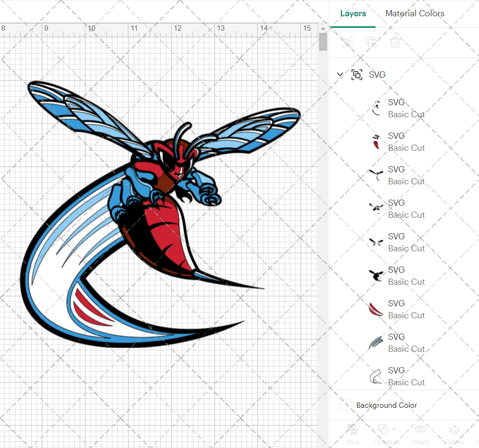The height and width of the screenshot is (448, 479).
Task: Click the Delete trash can icon
Action: click(395, 42)
